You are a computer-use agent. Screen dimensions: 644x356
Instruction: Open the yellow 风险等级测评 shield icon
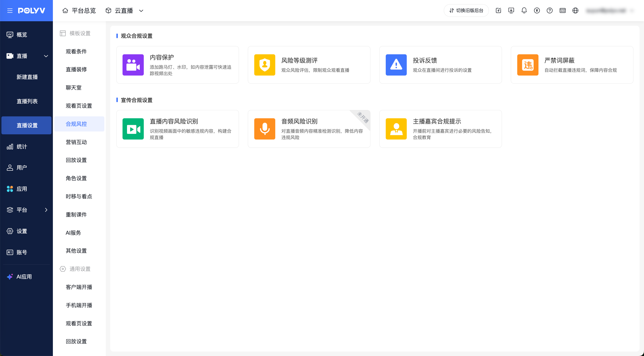pyautogui.click(x=264, y=65)
